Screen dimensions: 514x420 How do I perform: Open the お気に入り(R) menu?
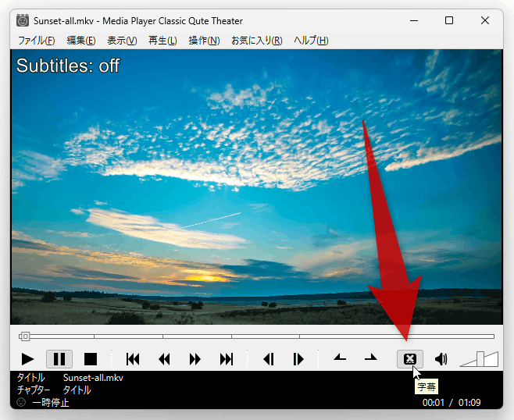coord(257,41)
